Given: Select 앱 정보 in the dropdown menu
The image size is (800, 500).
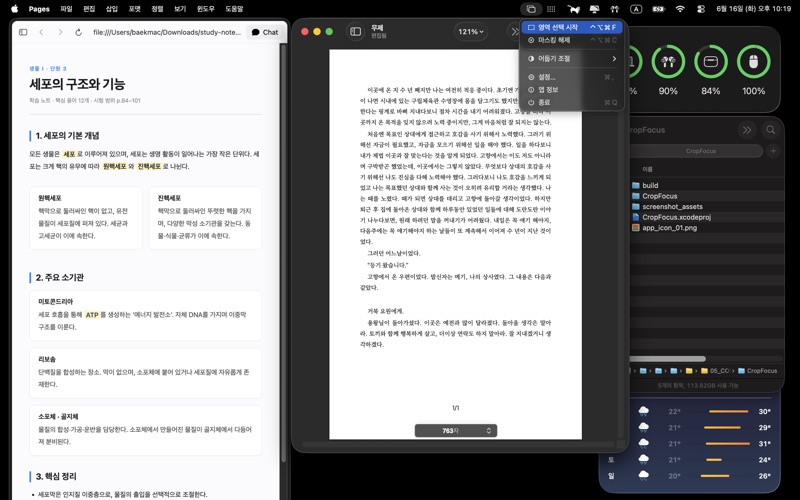Looking at the screenshot, I should pyautogui.click(x=572, y=90).
